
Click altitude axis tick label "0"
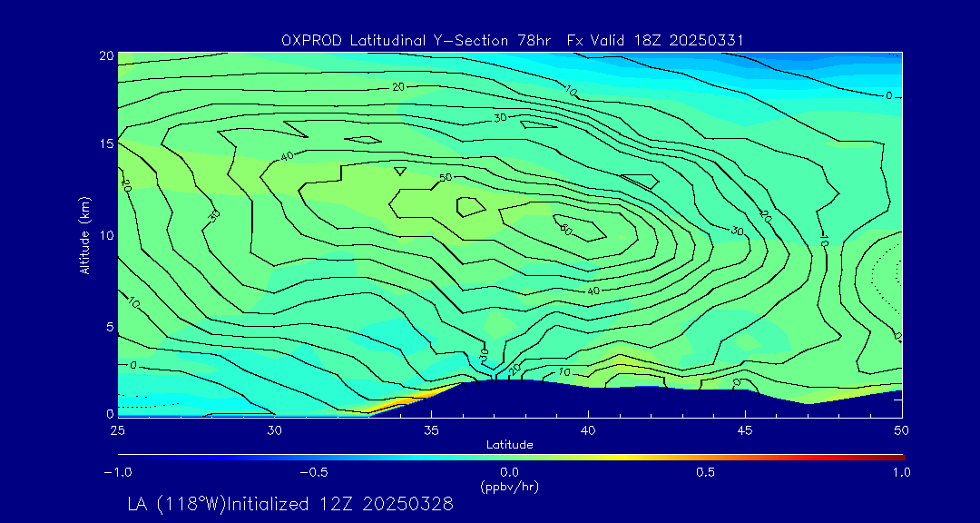tap(110, 413)
